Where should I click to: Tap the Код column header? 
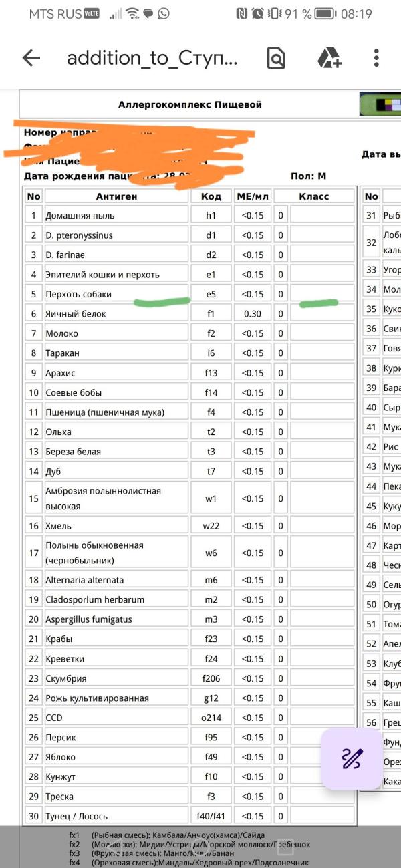[211, 196]
